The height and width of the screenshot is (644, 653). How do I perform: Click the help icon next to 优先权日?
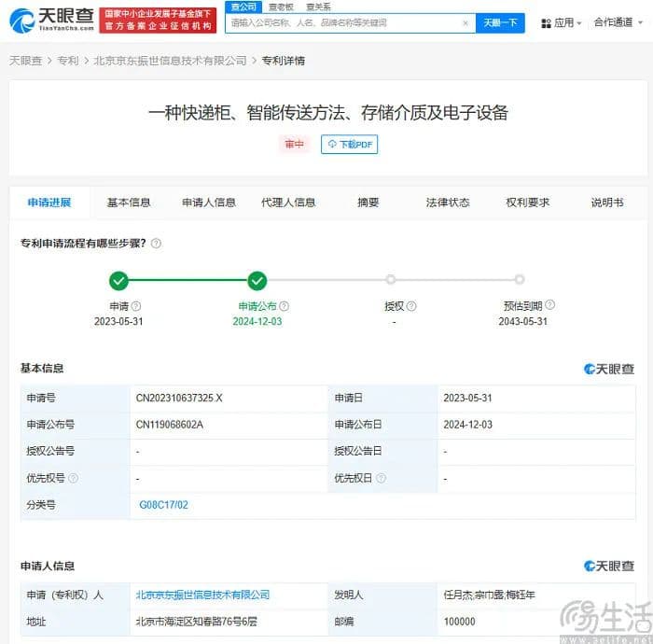pos(381,479)
